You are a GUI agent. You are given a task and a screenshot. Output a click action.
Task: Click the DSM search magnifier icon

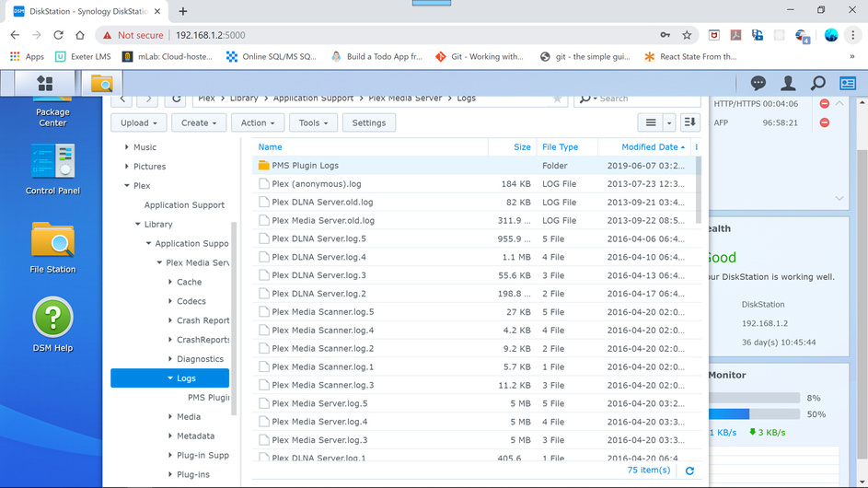[817, 84]
